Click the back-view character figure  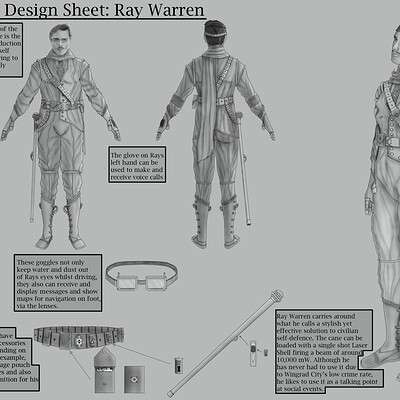[x=216, y=134]
